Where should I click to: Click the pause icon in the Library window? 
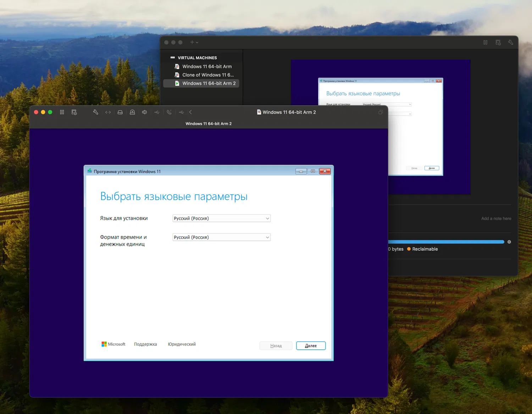pos(485,42)
